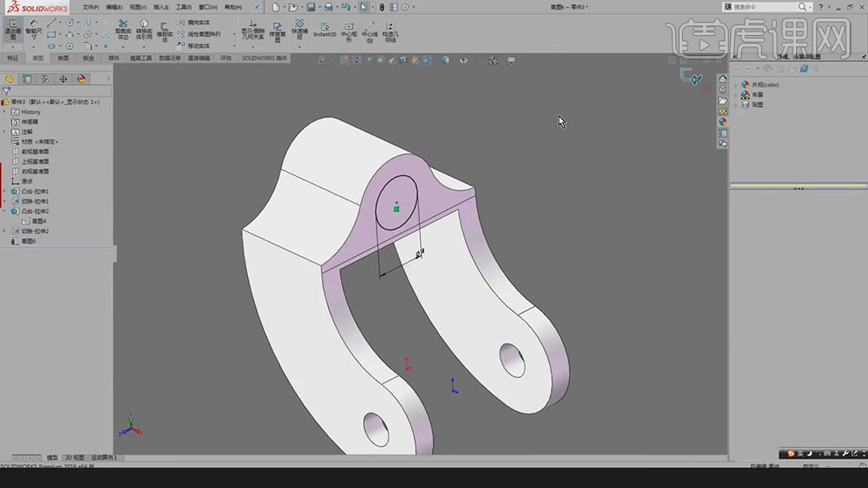
Task: Click the Print icon in the top toolbar
Action: coord(329,7)
